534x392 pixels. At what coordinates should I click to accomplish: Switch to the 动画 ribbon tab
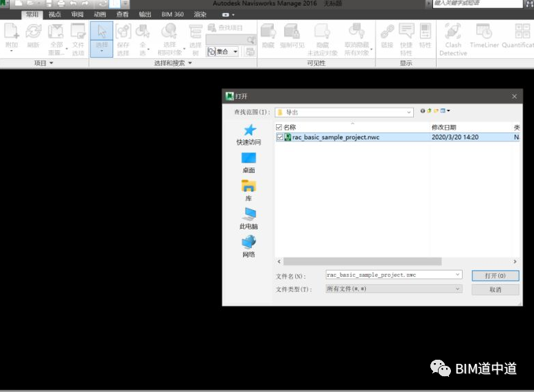click(x=100, y=14)
